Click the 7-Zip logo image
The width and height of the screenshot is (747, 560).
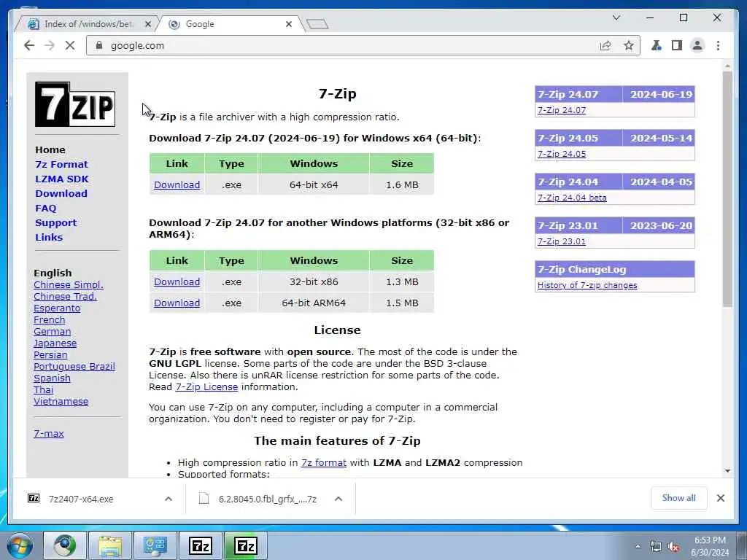(x=75, y=104)
